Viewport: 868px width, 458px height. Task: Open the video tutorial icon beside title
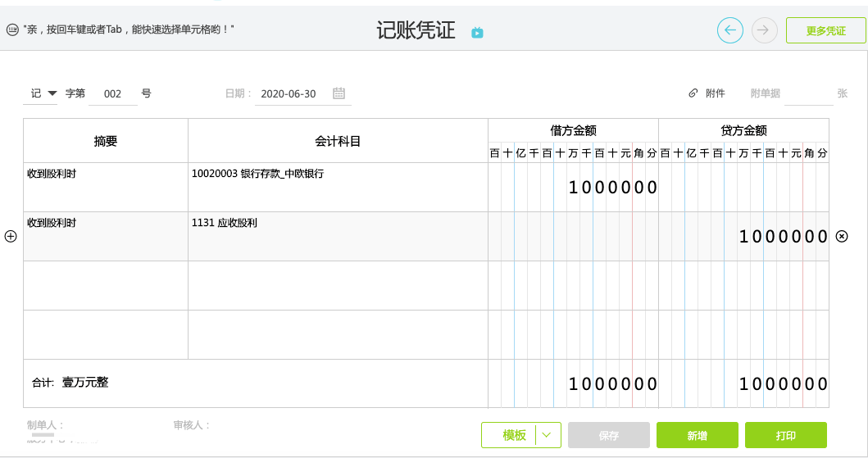pyautogui.click(x=477, y=33)
